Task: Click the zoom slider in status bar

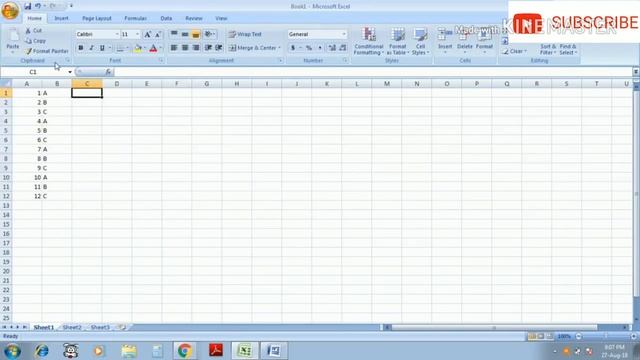Action: pyautogui.click(x=606, y=336)
